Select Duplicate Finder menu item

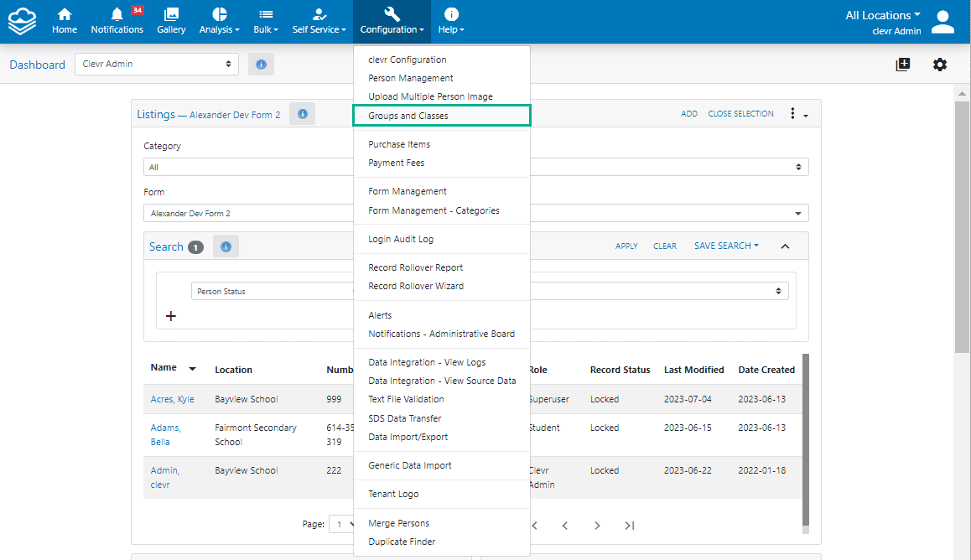click(402, 542)
